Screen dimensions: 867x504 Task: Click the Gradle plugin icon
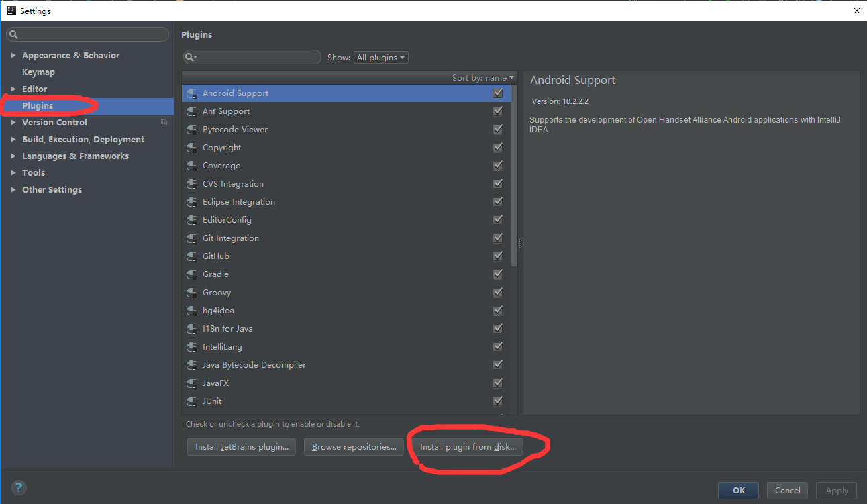coord(191,274)
